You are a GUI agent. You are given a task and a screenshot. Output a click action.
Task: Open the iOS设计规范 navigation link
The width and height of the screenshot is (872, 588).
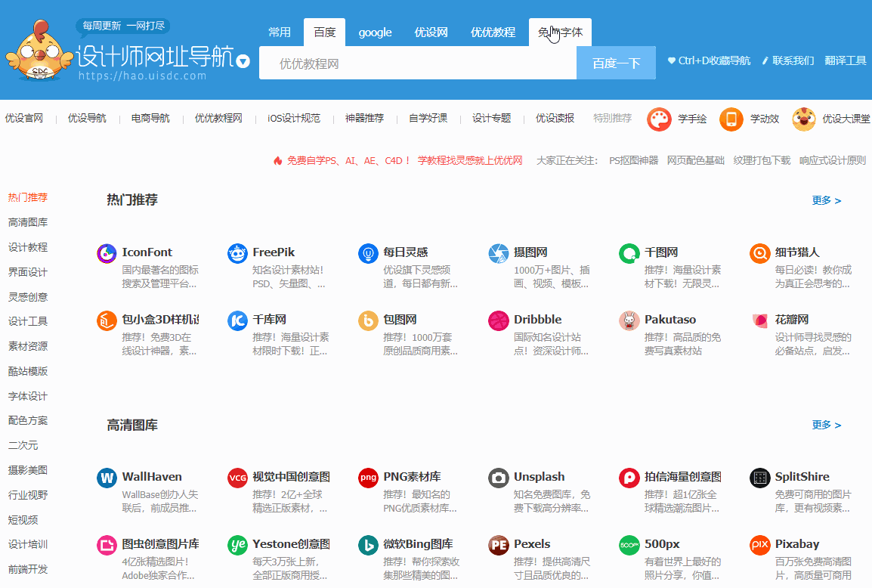(x=294, y=118)
